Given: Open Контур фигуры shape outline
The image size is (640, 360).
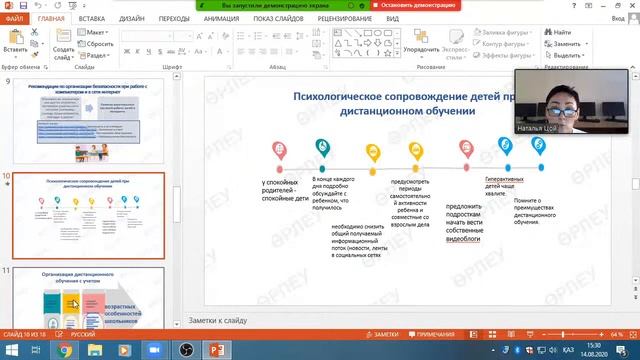Looking at the screenshot, I should pyautogui.click(x=502, y=44).
